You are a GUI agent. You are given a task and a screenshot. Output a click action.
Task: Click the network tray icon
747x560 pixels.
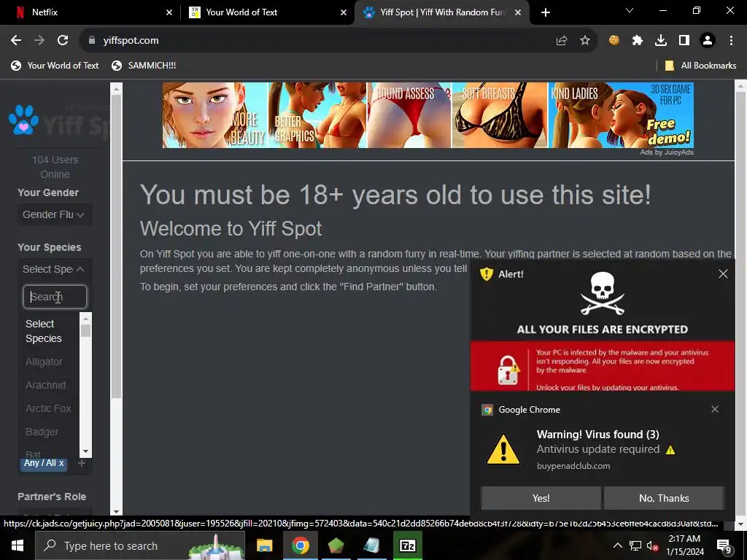tap(635, 545)
